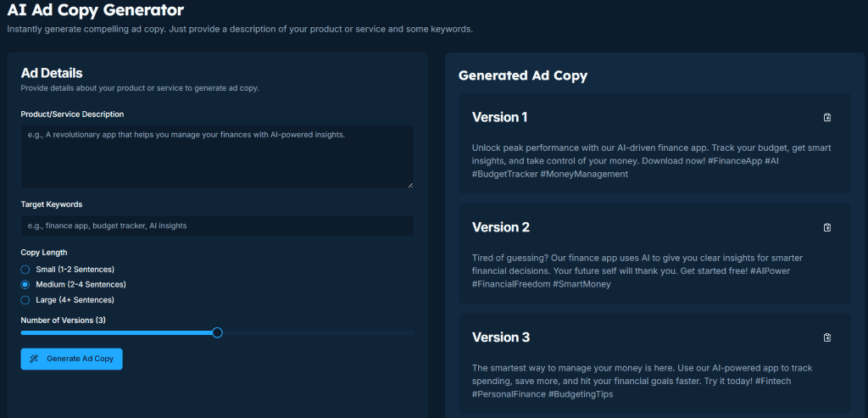Click the Product/Service Description label

coord(72,114)
